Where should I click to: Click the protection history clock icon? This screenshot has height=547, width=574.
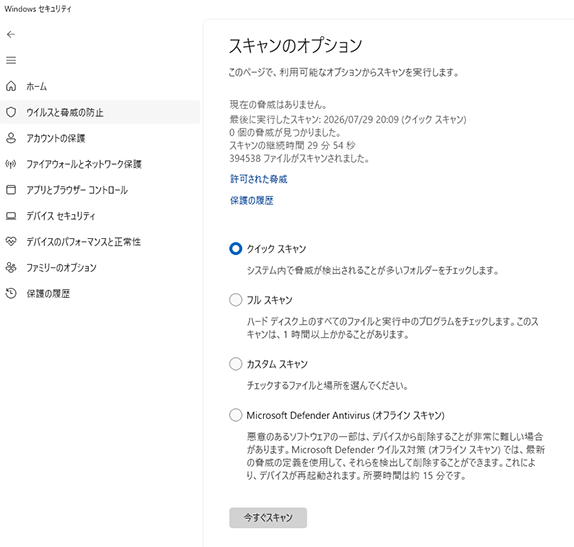(x=11, y=294)
